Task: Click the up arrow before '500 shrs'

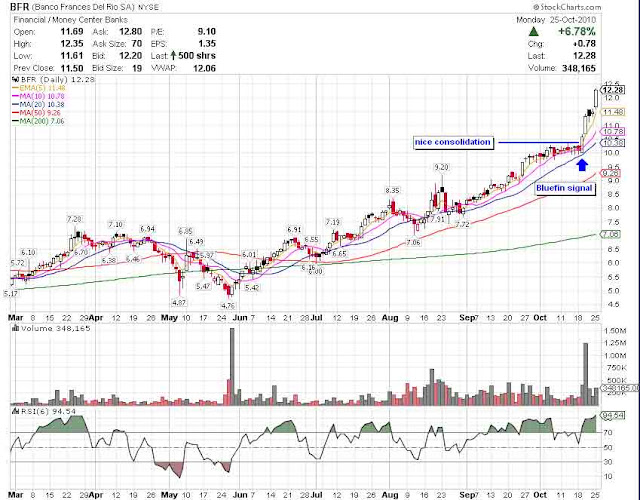Action: [173, 56]
